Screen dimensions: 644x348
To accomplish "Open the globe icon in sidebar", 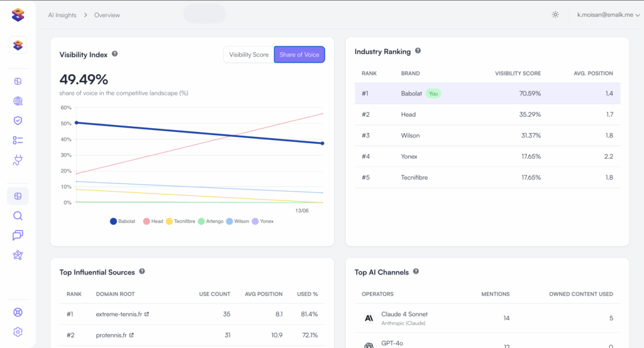I will (18, 101).
